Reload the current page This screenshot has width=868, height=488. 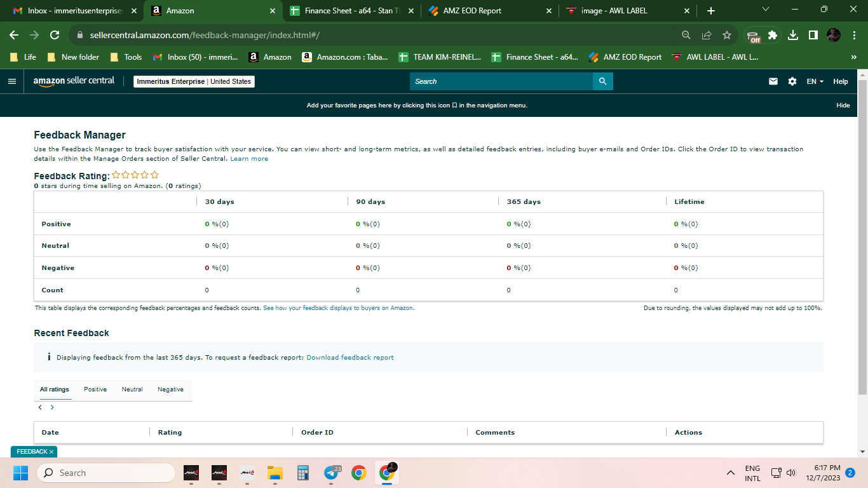click(55, 35)
